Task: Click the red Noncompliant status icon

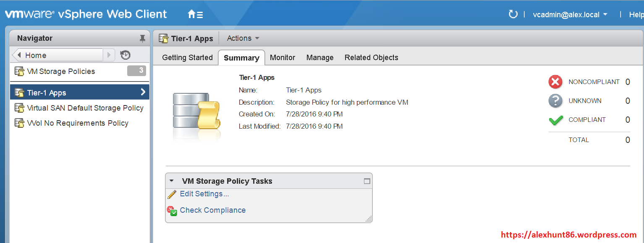Action: click(555, 82)
